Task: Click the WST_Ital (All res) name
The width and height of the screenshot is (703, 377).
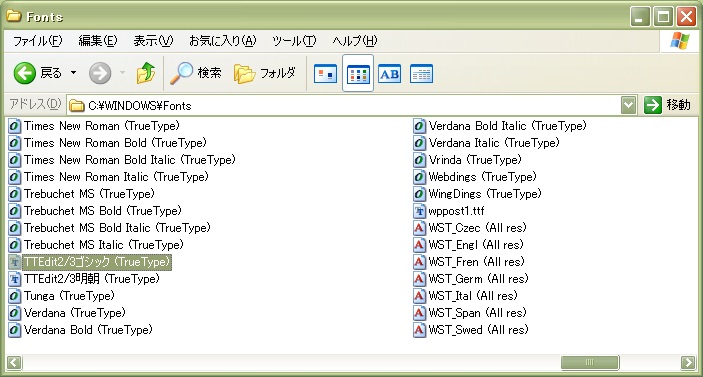Action: pyautogui.click(x=473, y=296)
